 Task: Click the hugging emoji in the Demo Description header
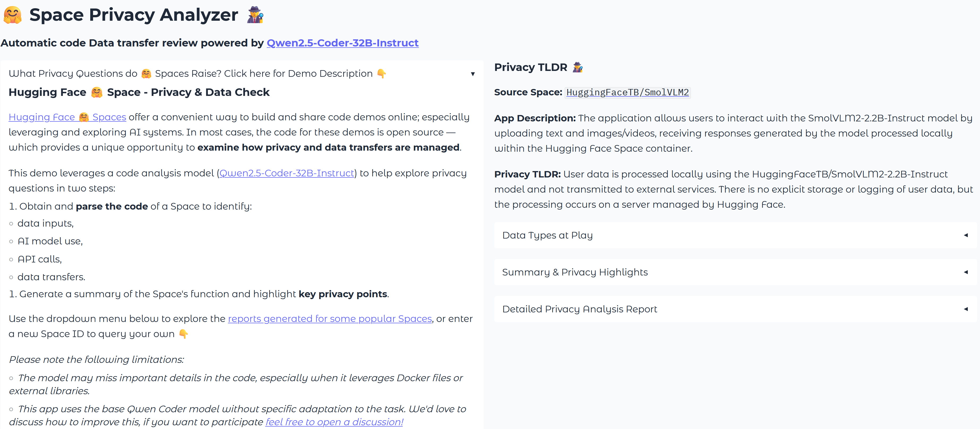[x=146, y=74]
